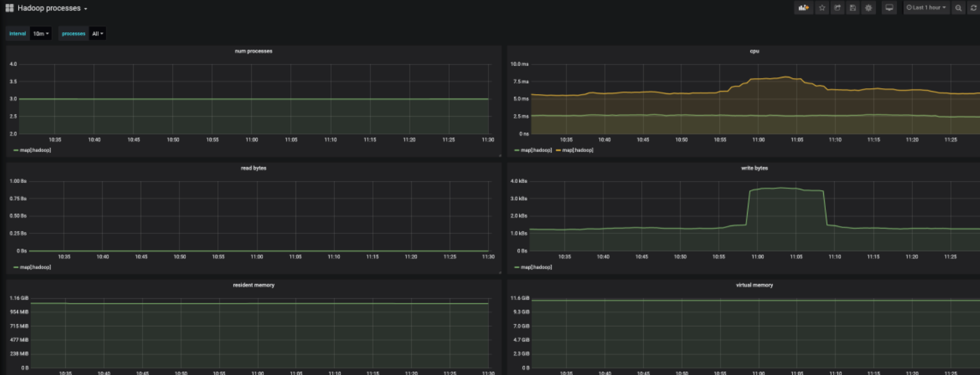Open the Last 1 hour time picker
The height and width of the screenshot is (375, 980).
coord(926,8)
